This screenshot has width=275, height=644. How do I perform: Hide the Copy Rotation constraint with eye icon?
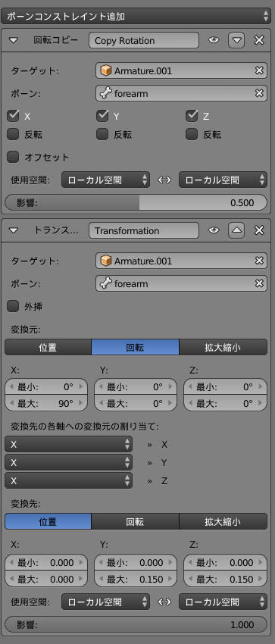(214, 40)
